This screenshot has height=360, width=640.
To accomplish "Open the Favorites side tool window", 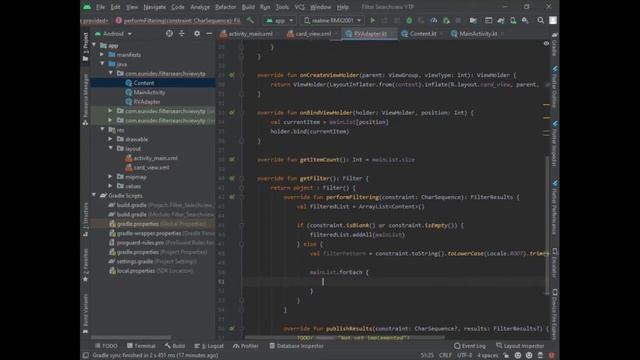I will coord(85,265).
